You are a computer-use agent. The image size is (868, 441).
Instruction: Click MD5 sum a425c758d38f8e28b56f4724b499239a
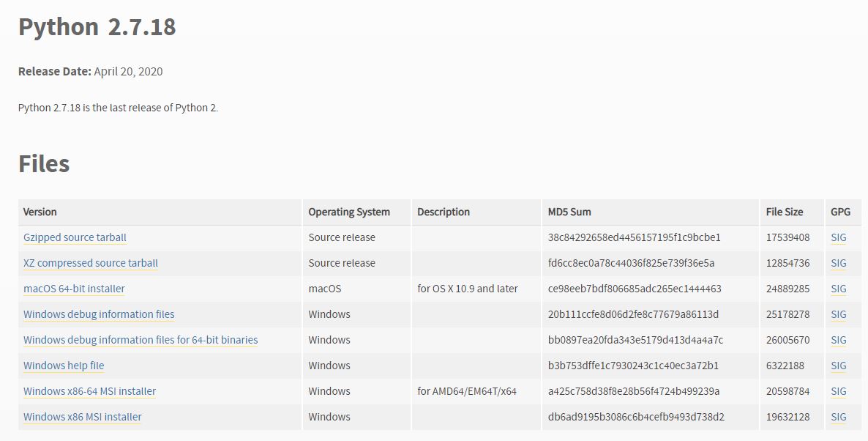(634, 391)
